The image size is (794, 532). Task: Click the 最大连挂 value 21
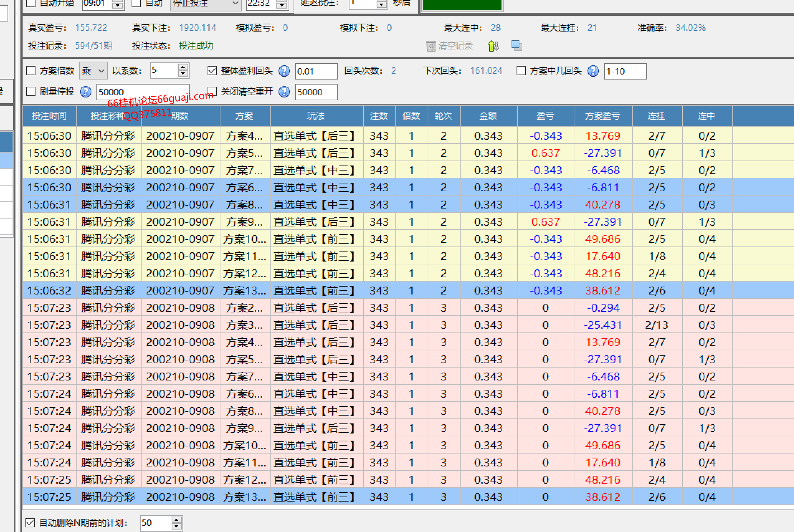[592, 28]
